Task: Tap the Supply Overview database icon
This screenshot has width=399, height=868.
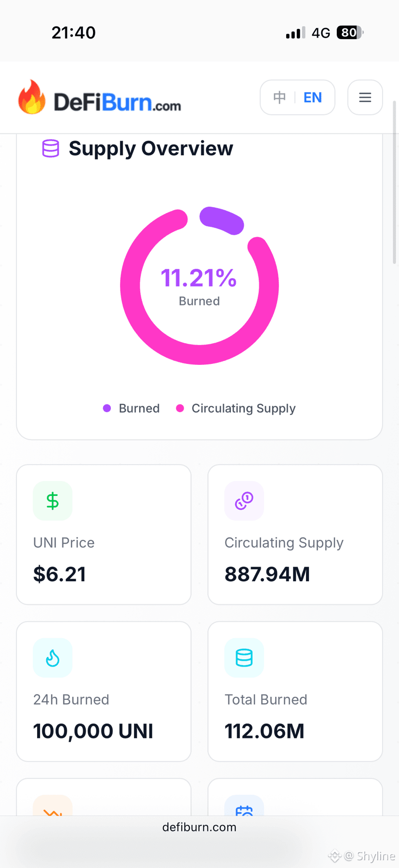Action: [x=51, y=148]
